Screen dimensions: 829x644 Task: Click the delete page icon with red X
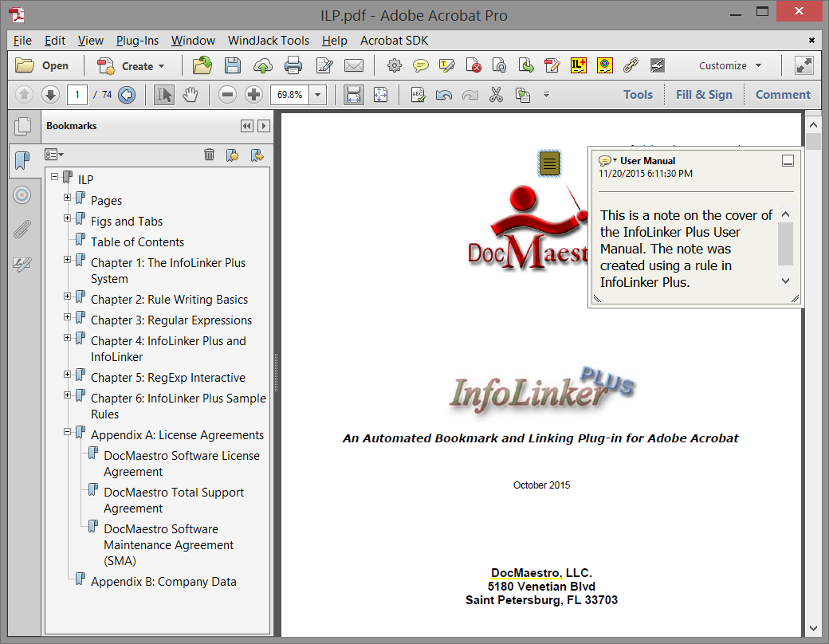click(473, 65)
